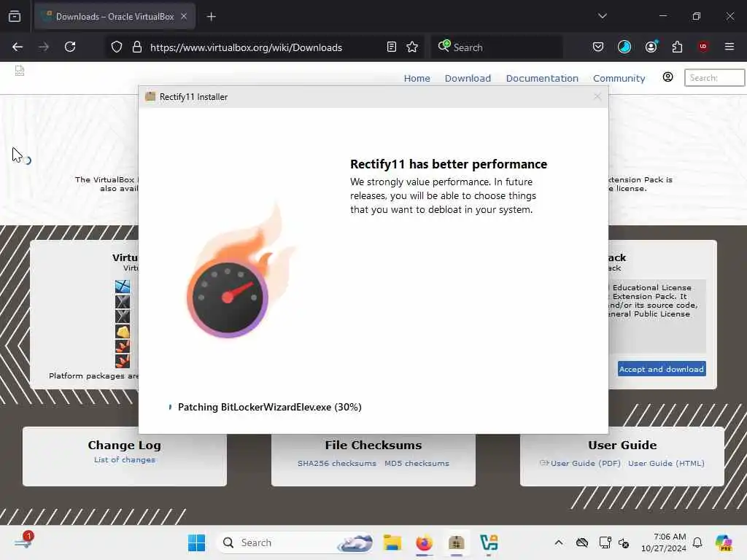The height and width of the screenshot is (560, 747).
Task: Open the Download menu item
Action: tap(468, 78)
